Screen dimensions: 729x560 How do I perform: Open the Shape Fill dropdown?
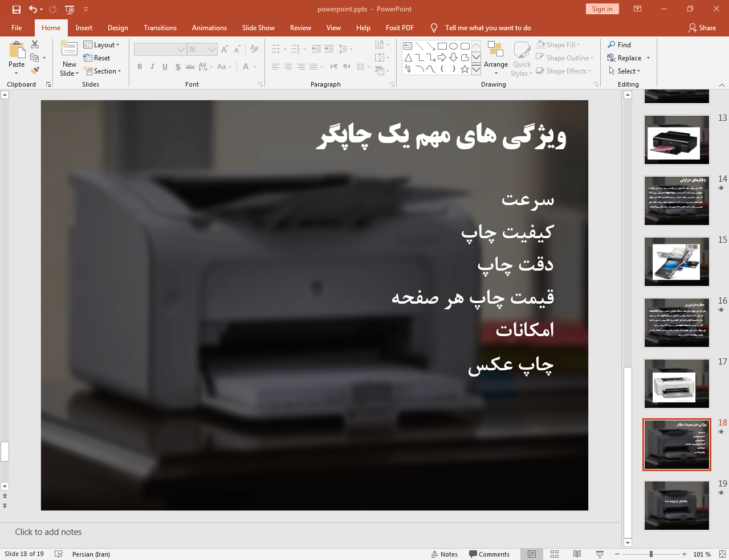pyautogui.click(x=559, y=45)
